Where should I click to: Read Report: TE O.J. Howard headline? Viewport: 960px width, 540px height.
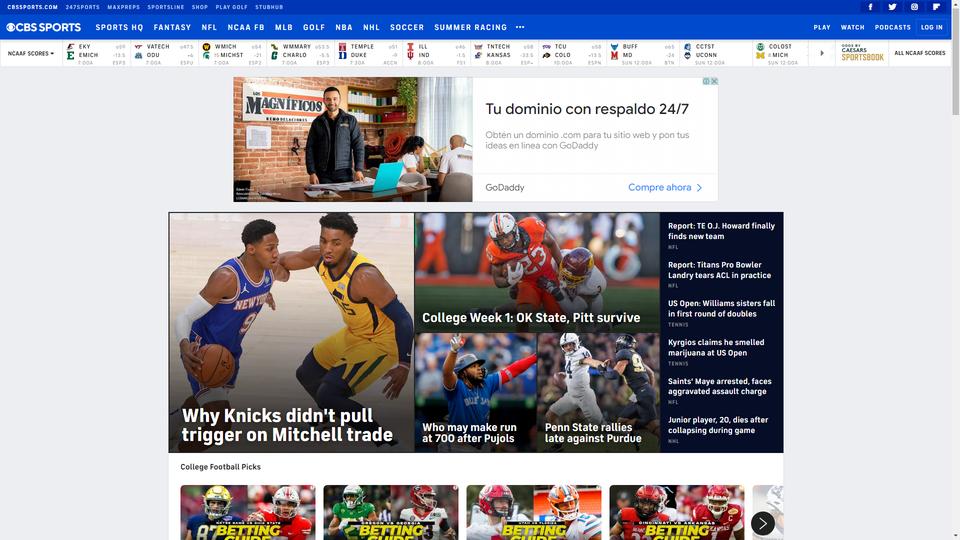721,231
